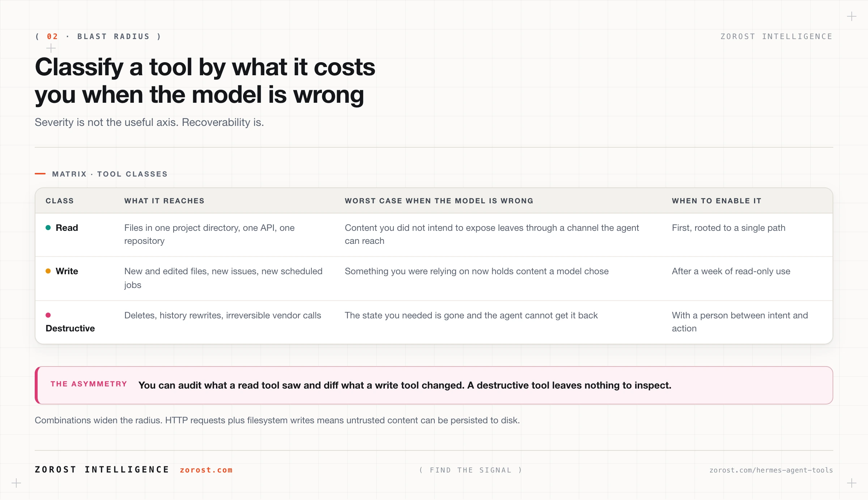Click 'Files in one project directory' cell
Viewport: 868px width, 500px height.
[x=209, y=234]
